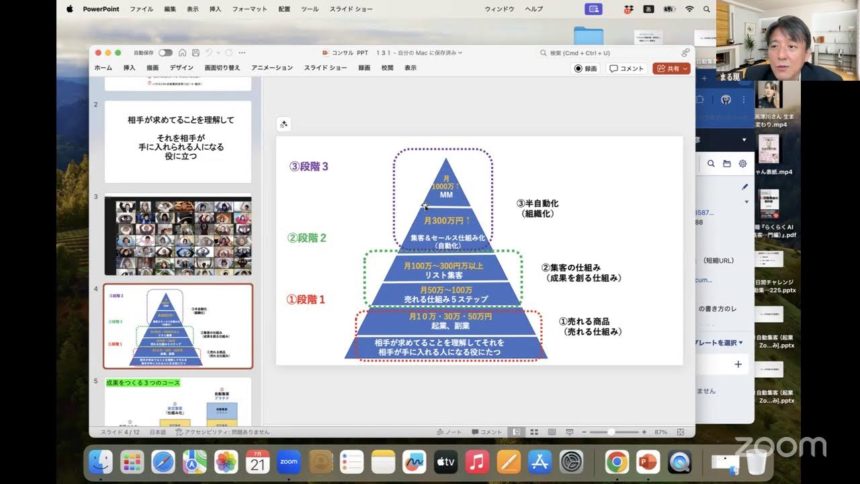860x484 pixels.
Task: Switch to the アニメーション ribbon tab
Action: click(272, 68)
